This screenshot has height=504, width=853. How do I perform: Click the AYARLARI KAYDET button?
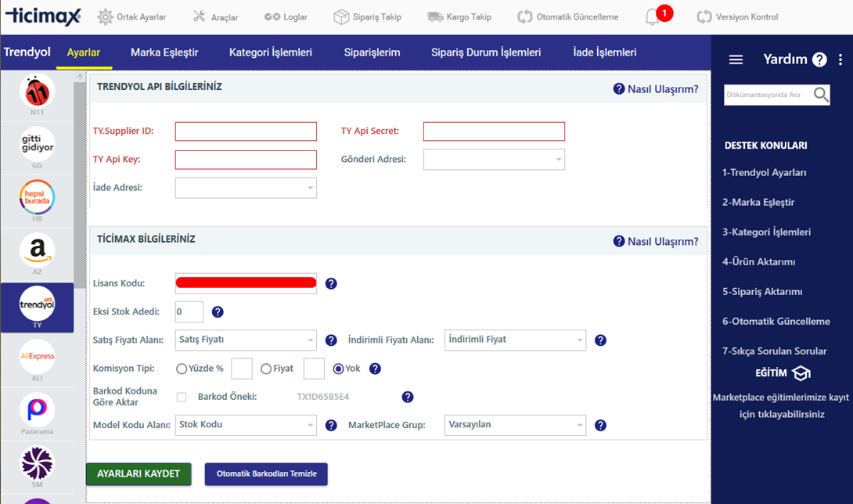[139, 474]
